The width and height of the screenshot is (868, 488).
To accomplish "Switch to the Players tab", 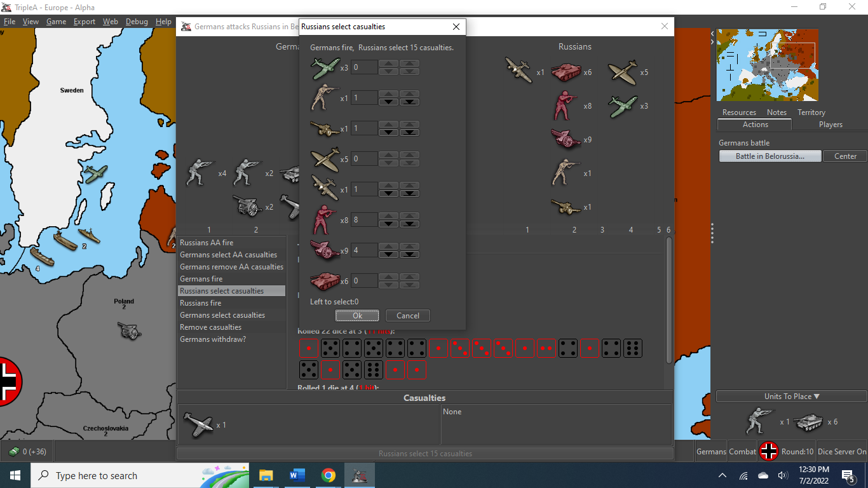I will 831,125.
